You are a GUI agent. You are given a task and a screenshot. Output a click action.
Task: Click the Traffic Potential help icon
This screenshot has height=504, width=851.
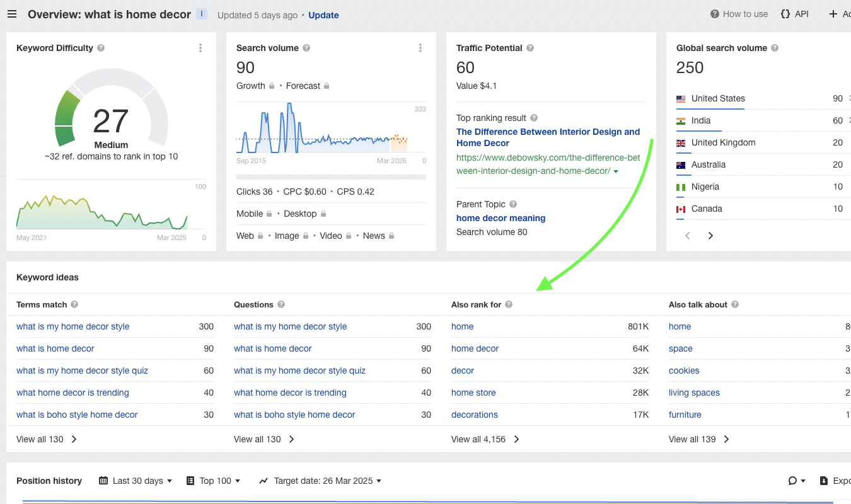tap(530, 48)
